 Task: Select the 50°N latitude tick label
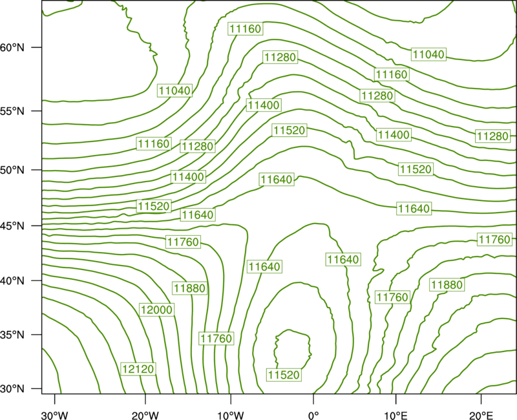[12, 170]
